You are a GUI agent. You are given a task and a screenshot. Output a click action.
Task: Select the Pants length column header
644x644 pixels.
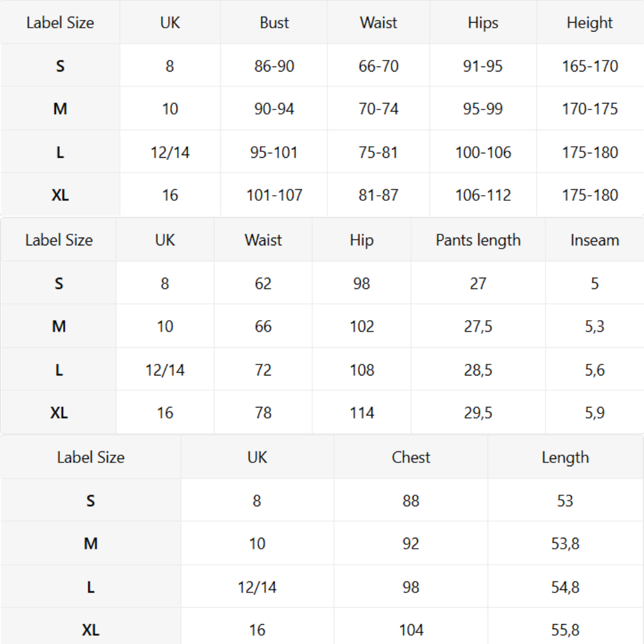[x=478, y=240]
